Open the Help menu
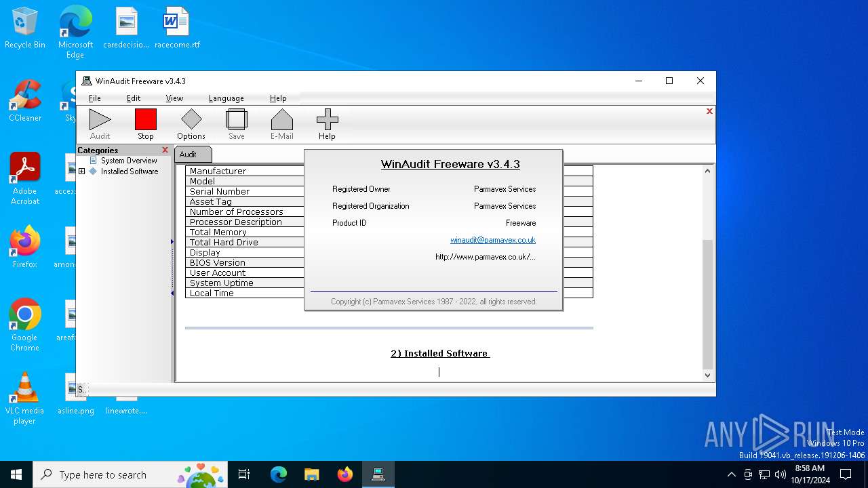Viewport: 868px width, 488px height. point(278,98)
